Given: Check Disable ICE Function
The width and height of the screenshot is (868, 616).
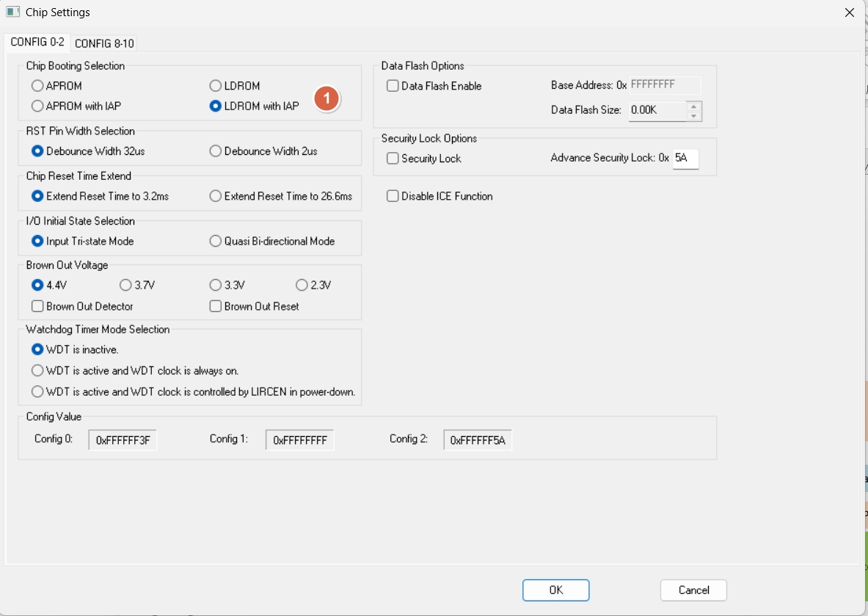Looking at the screenshot, I should click(x=393, y=197).
